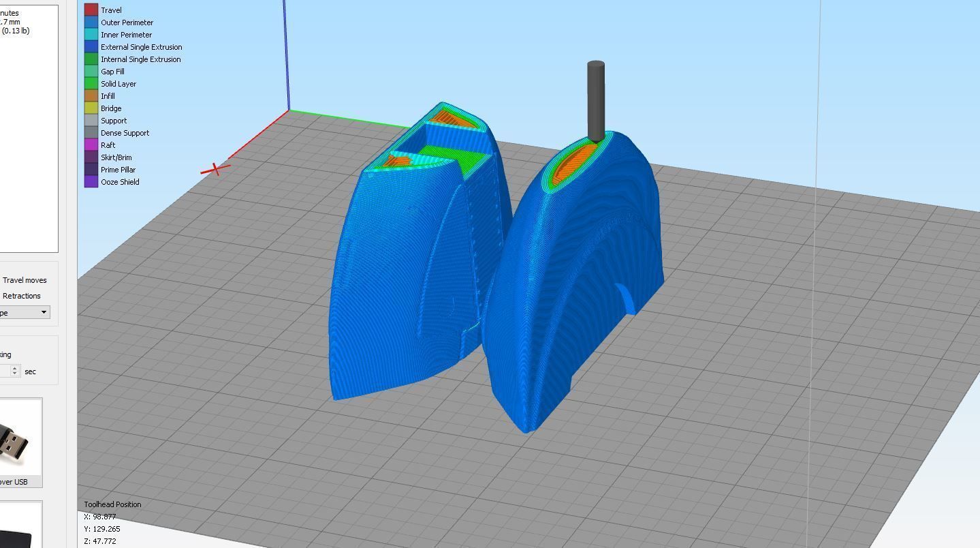Click the print over USB button

click(20, 443)
